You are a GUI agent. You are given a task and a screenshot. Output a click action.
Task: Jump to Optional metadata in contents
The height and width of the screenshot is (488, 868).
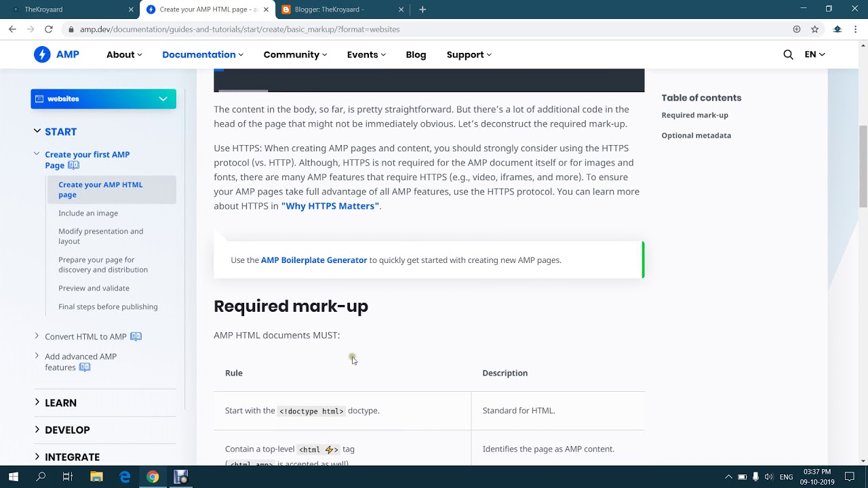[x=696, y=136]
